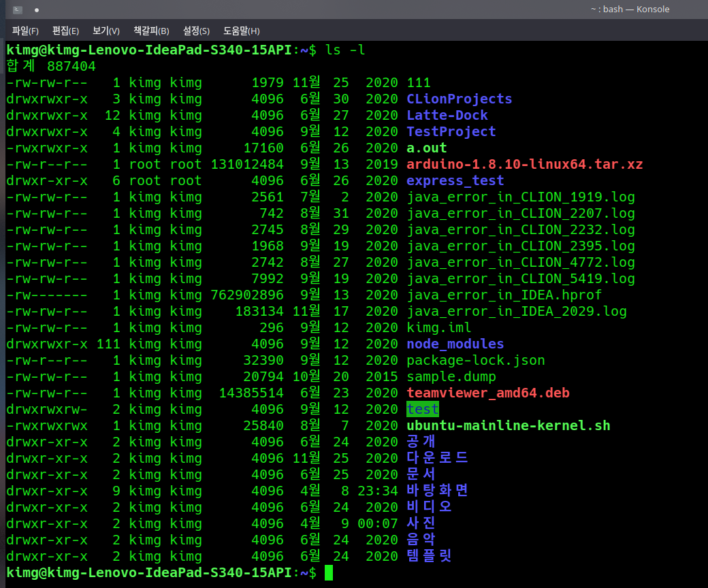Viewport: 708px width, 588px height.
Task: Open the 파일(F) menu
Action: click(x=25, y=31)
